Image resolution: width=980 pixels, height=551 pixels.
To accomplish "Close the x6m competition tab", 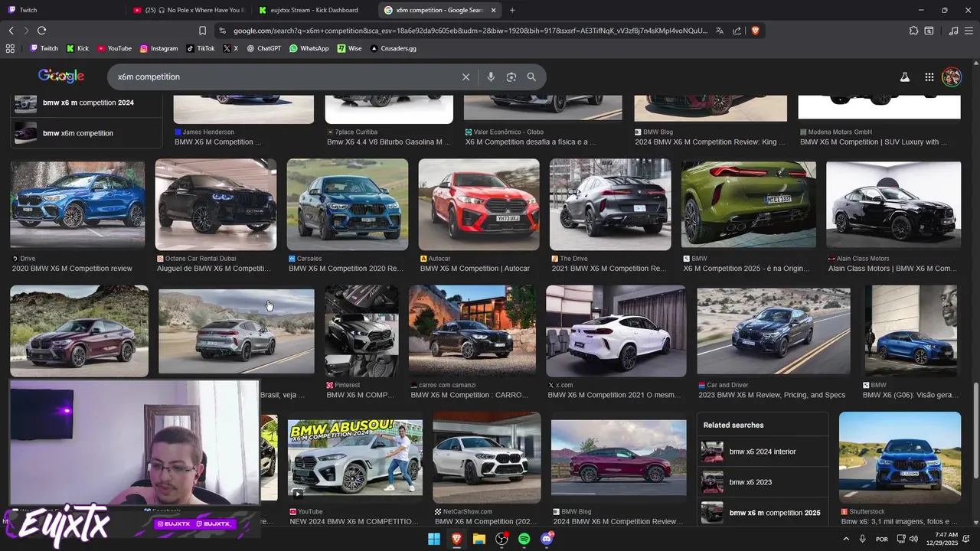I will [494, 10].
